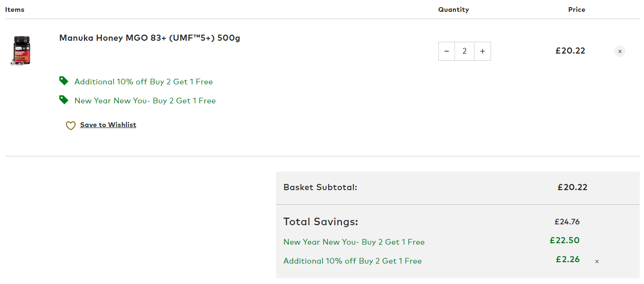The height and width of the screenshot is (284, 644).
Task: Open New Year New You item promotion text
Action: pyautogui.click(x=145, y=101)
